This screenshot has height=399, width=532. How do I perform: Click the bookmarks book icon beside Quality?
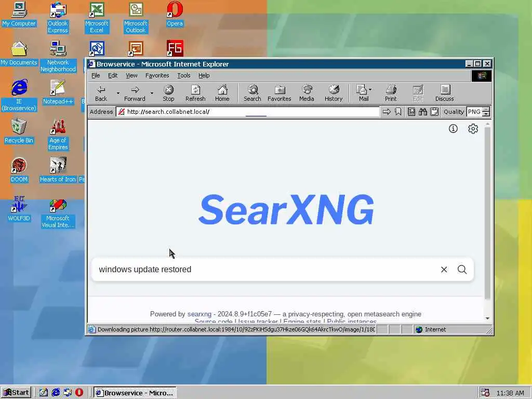pyautogui.click(x=411, y=112)
